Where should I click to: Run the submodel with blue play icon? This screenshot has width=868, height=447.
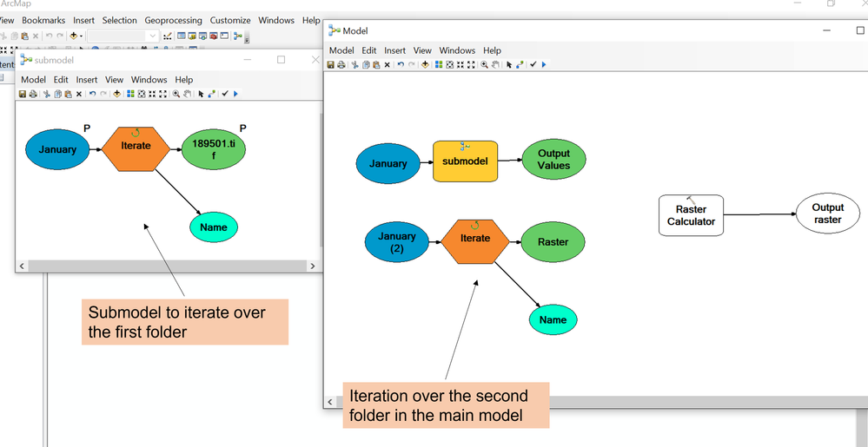point(235,94)
